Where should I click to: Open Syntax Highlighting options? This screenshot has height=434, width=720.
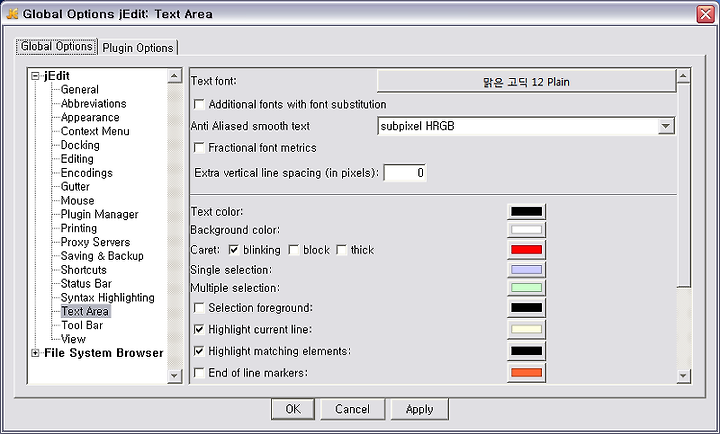click(107, 298)
